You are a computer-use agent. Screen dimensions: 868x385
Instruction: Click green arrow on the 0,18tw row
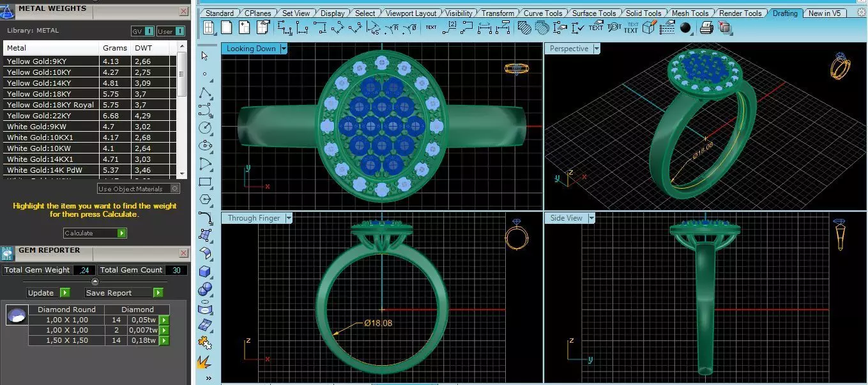[164, 341]
